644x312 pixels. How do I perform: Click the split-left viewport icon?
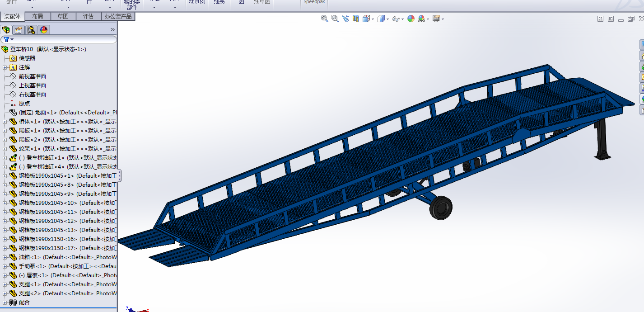[x=600, y=19]
